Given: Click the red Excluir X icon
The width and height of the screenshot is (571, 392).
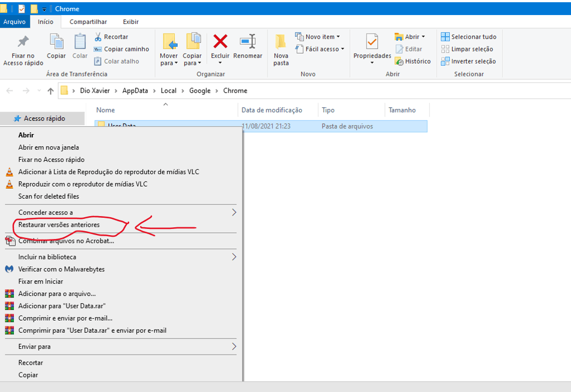Looking at the screenshot, I should tap(220, 41).
